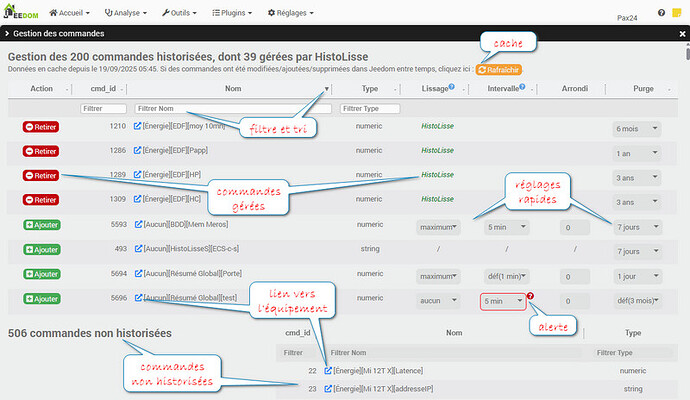Open lissage dropdown for command 5694
Viewport: 690px width, 400px height.
point(438,276)
